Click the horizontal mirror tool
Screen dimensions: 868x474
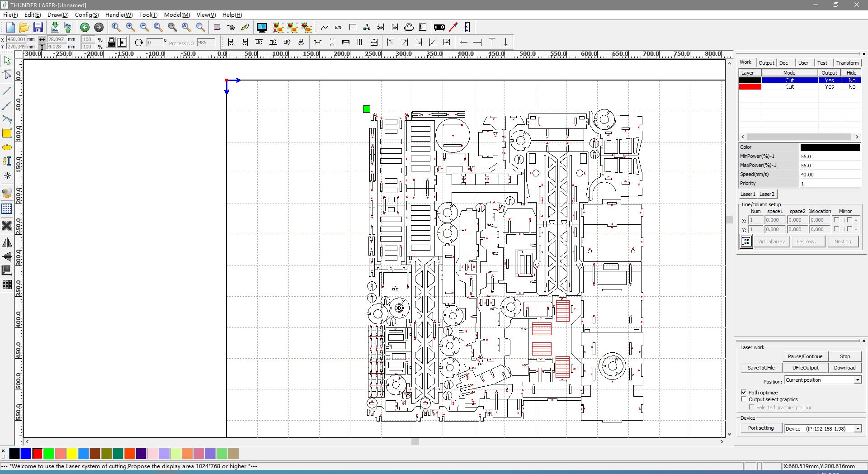pos(7,242)
